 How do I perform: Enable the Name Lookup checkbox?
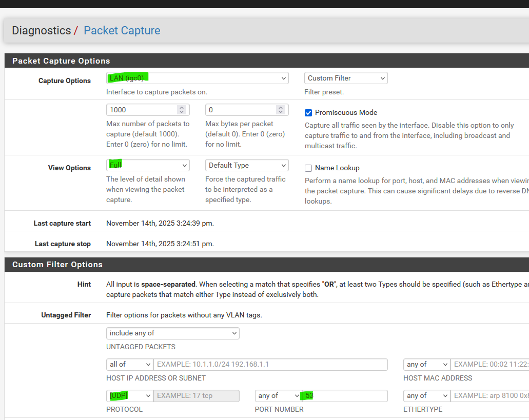click(308, 168)
